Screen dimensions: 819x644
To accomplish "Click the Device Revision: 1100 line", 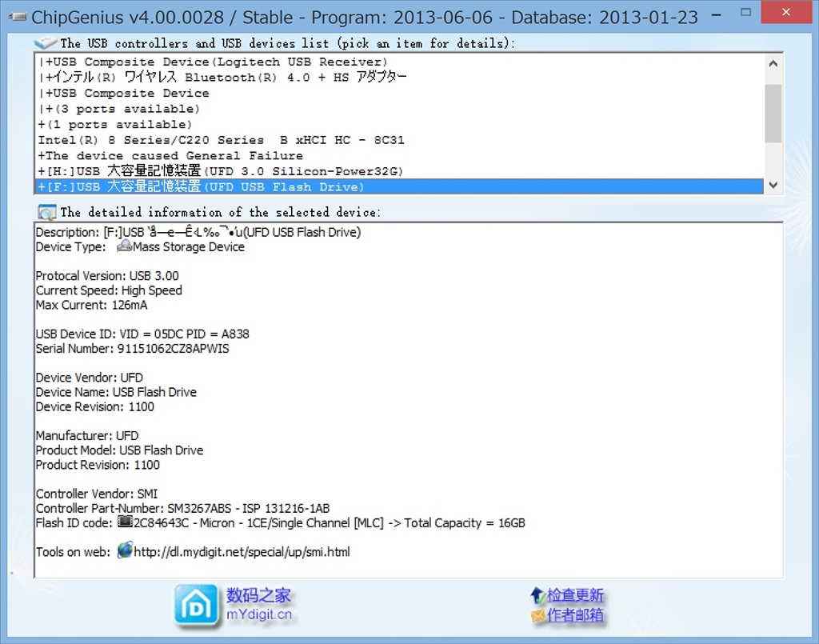I will click(95, 407).
